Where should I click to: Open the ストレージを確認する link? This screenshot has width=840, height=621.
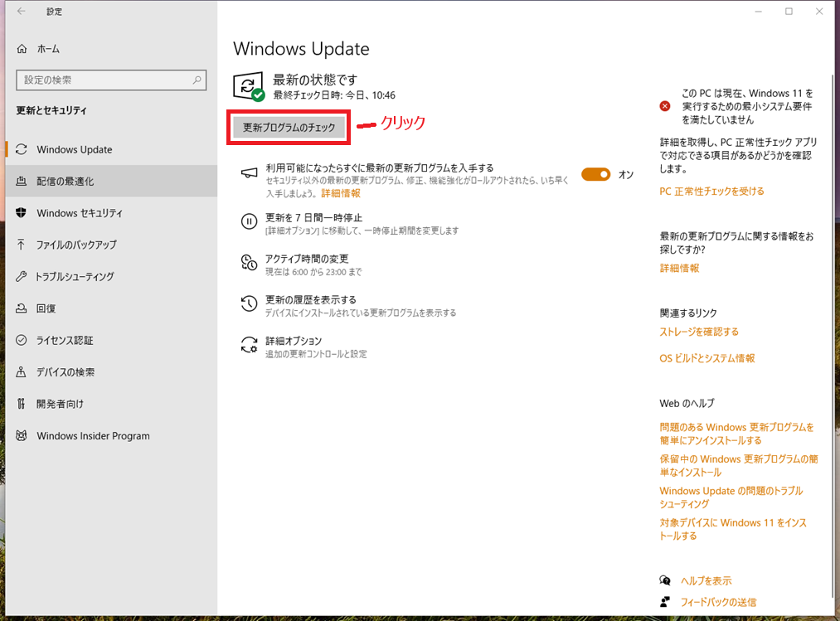click(x=698, y=332)
